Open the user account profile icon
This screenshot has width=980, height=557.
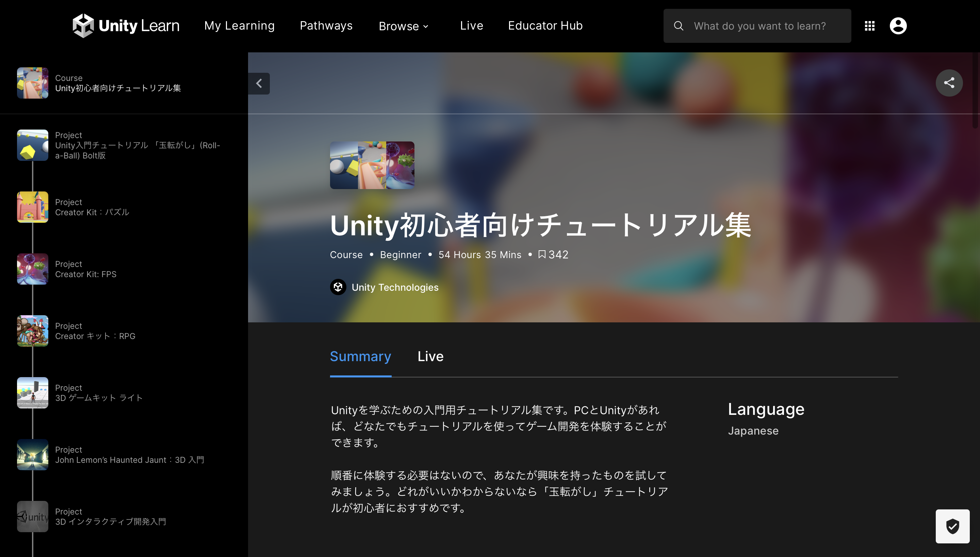[898, 26]
